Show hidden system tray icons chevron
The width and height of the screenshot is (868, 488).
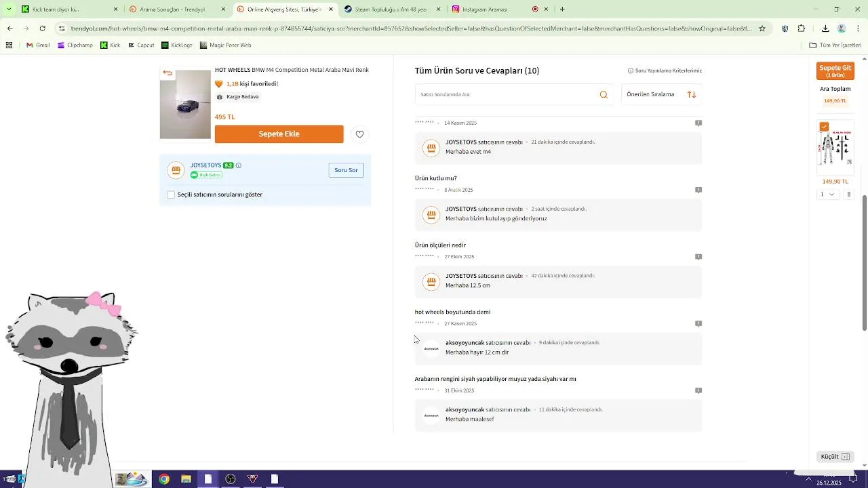(x=808, y=479)
